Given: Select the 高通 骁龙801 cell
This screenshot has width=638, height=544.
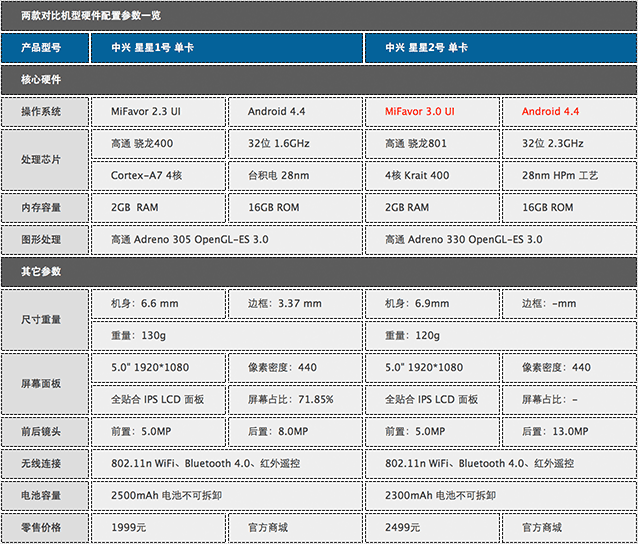Looking at the screenshot, I should coord(432,144).
